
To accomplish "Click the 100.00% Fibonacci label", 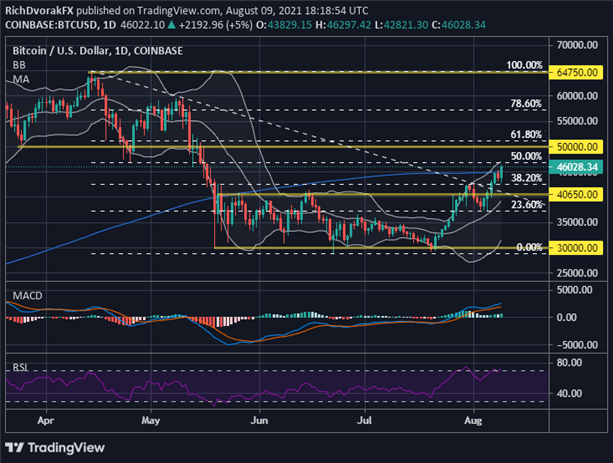I will click(x=524, y=65).
